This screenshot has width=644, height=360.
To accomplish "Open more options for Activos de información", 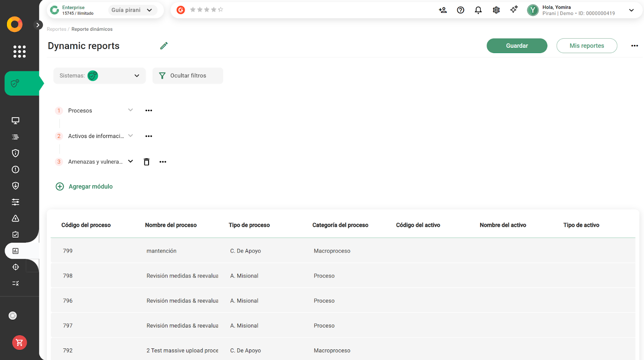I will [149, 136].
